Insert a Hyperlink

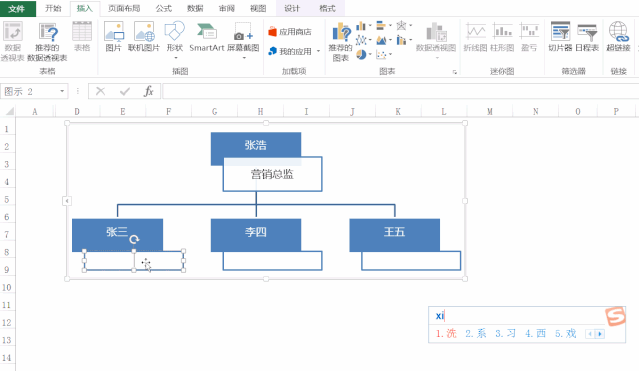(x=618, y=37)
